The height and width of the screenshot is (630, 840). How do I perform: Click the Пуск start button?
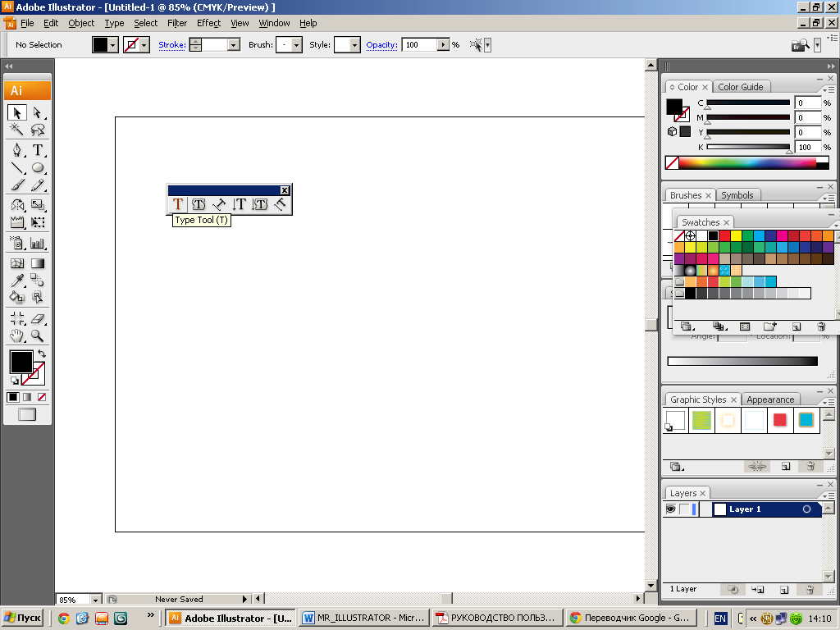22,618
